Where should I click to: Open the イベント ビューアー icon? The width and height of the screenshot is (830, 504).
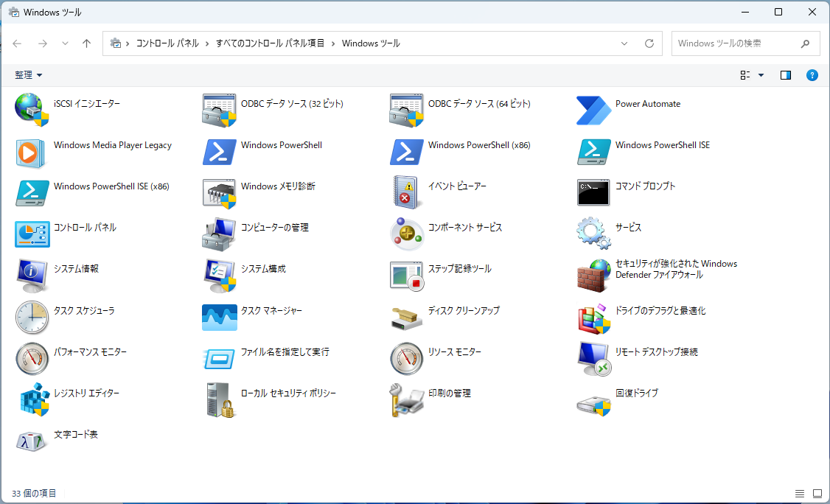407,192
